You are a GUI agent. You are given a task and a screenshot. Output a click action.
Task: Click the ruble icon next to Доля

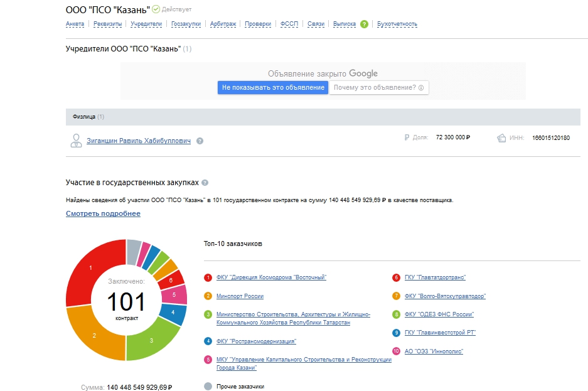[407, 137]
